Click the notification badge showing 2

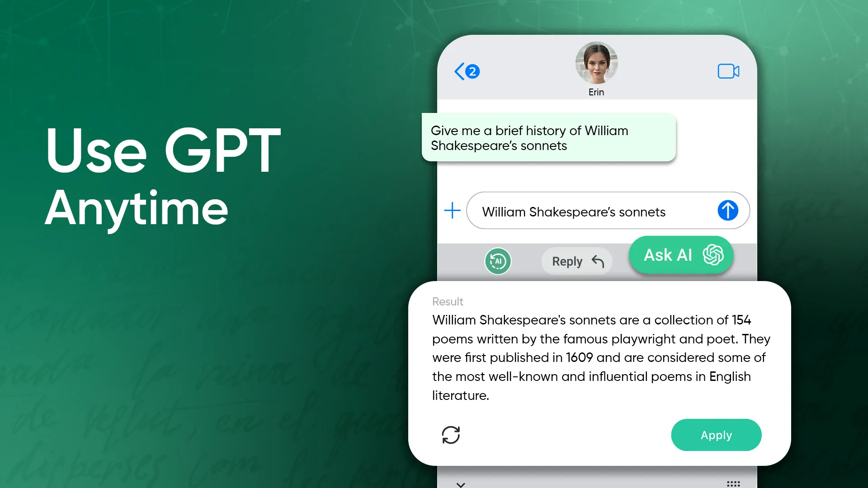(x=473, y=71)
